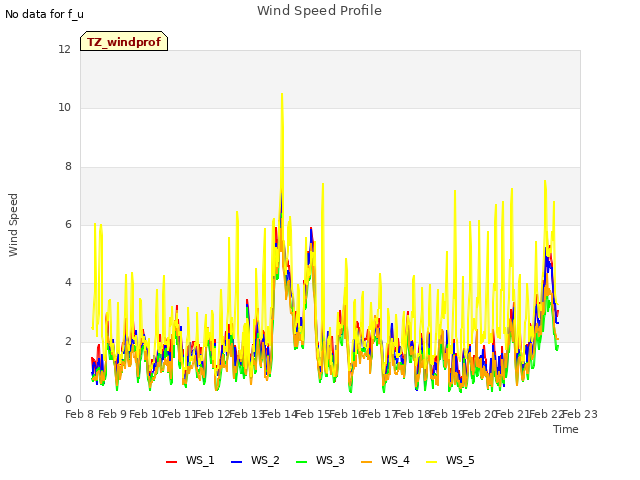Click the tallest yellow peak near Feb 14
Screen dimensions: 640x480
[x=282, y=95]
